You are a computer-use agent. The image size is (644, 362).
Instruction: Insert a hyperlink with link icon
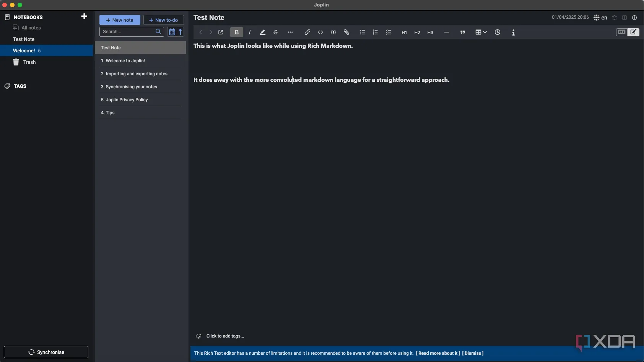(307, 32)
